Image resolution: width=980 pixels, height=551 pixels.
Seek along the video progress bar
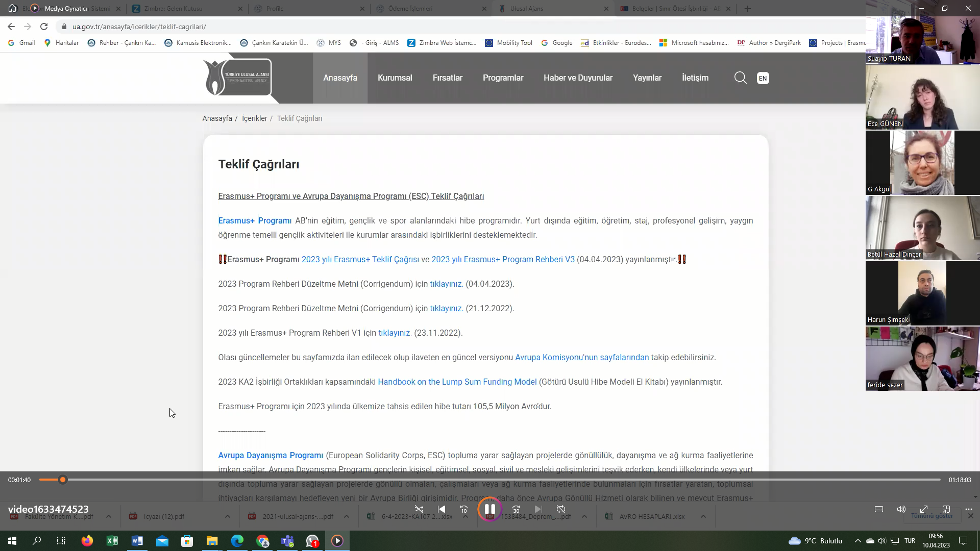pyautogui.click(x=489, y=480)
